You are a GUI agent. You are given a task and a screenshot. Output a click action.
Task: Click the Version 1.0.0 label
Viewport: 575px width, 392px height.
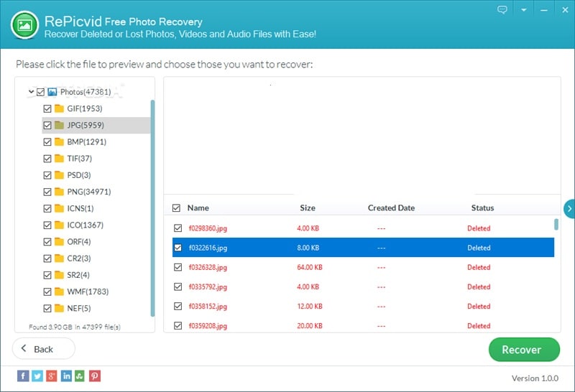pos(535,378)
